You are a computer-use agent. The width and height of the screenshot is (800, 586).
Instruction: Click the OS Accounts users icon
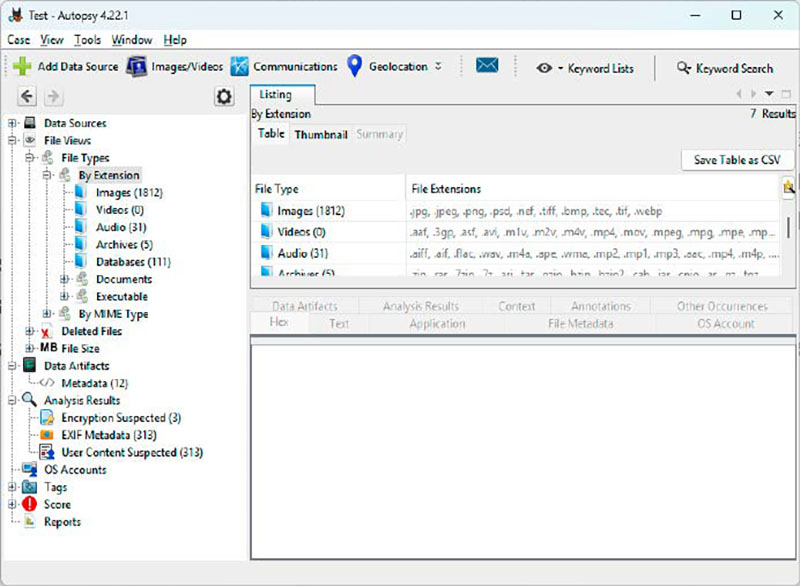30,469
